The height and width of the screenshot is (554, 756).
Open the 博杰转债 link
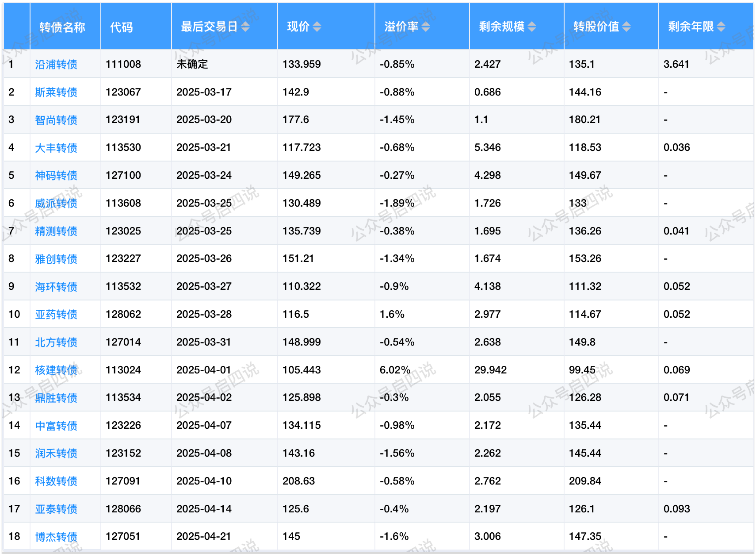[x=56, y=537]
